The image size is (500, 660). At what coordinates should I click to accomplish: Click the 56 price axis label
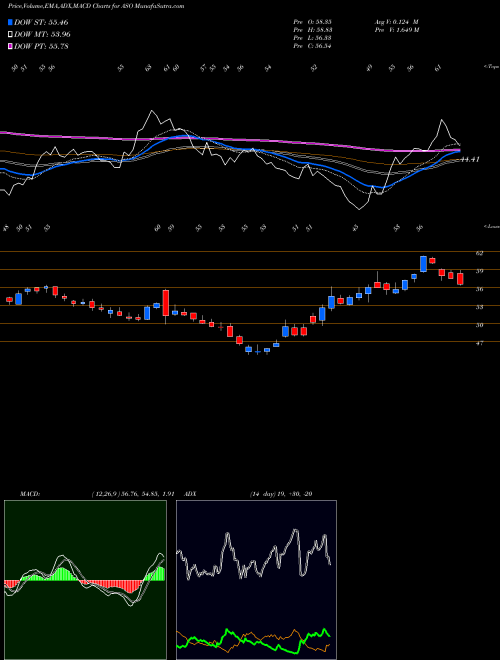[x=479, y=289]
